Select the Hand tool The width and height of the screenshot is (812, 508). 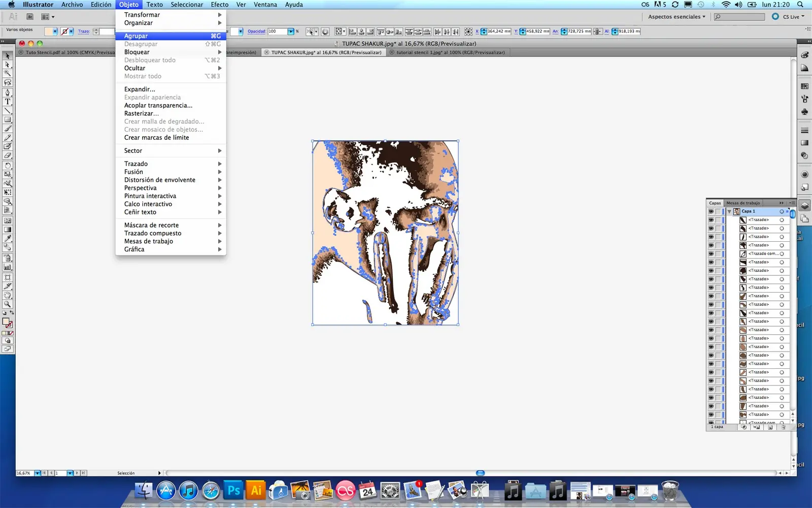tap(8, 295)
